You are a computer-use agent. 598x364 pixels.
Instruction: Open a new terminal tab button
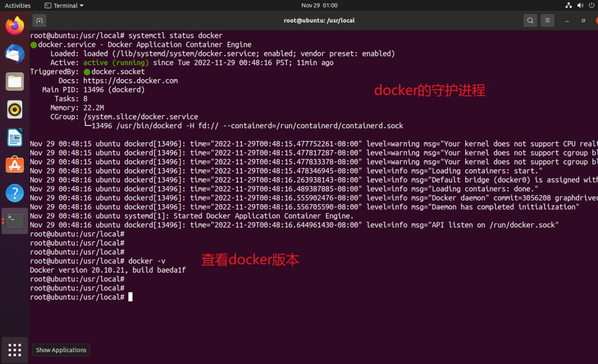tap(39, 20)
